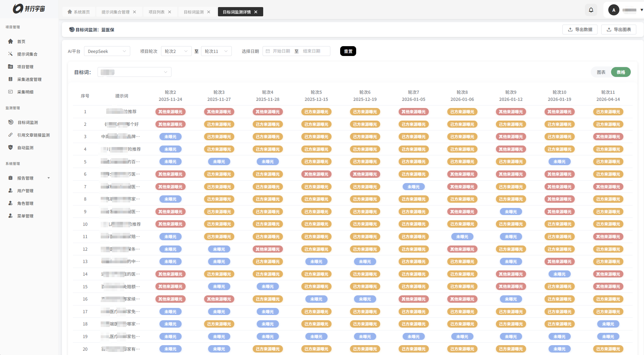Click the 报告管理 sidebar icon

[10, 178]
